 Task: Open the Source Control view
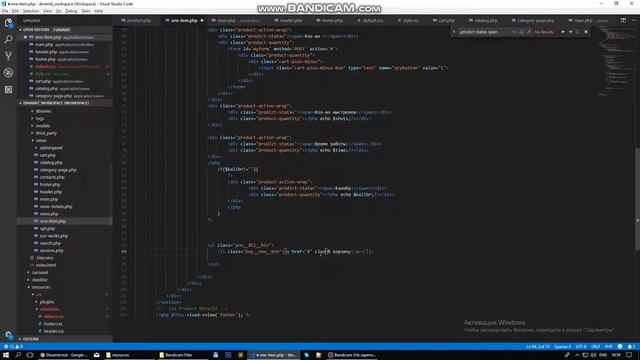[8, 56]
